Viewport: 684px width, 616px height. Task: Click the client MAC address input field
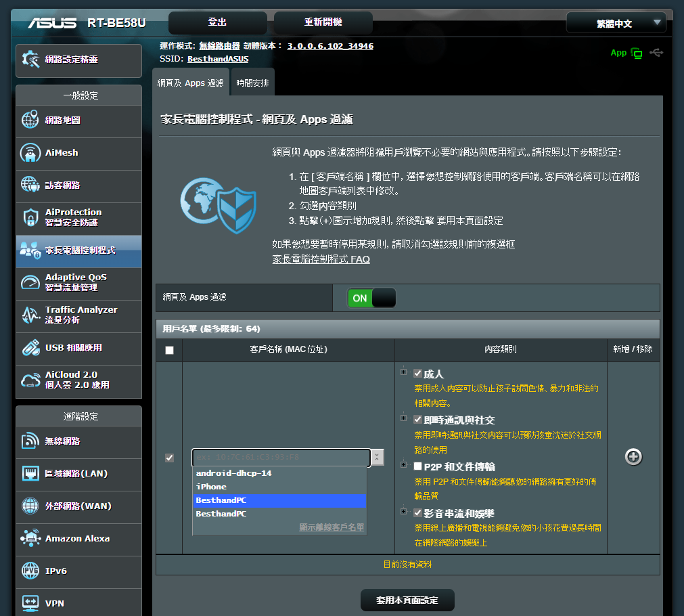pyautogui.click(x=281, y=458)
